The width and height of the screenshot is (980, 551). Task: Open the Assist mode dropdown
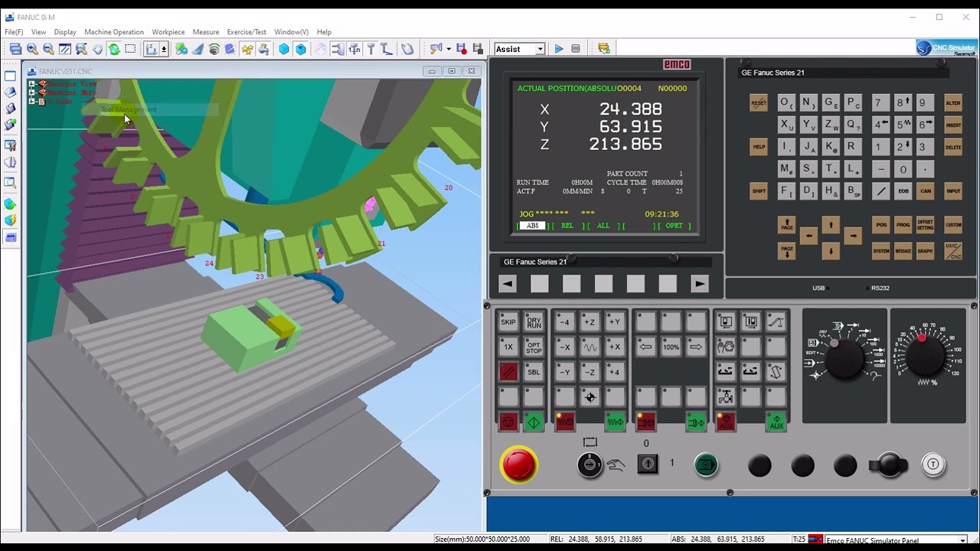click(x=540, y=49)
